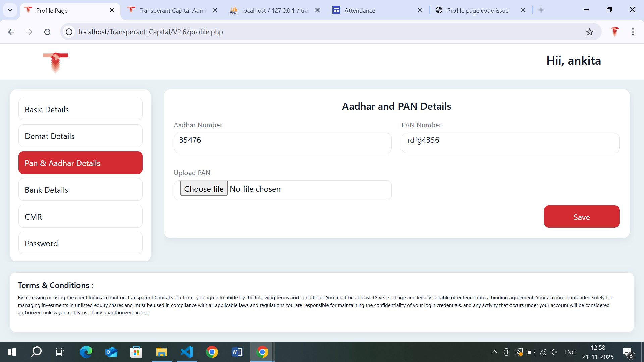
Task: Click the Aadhar Number input field
Action: tap(282, 143)
